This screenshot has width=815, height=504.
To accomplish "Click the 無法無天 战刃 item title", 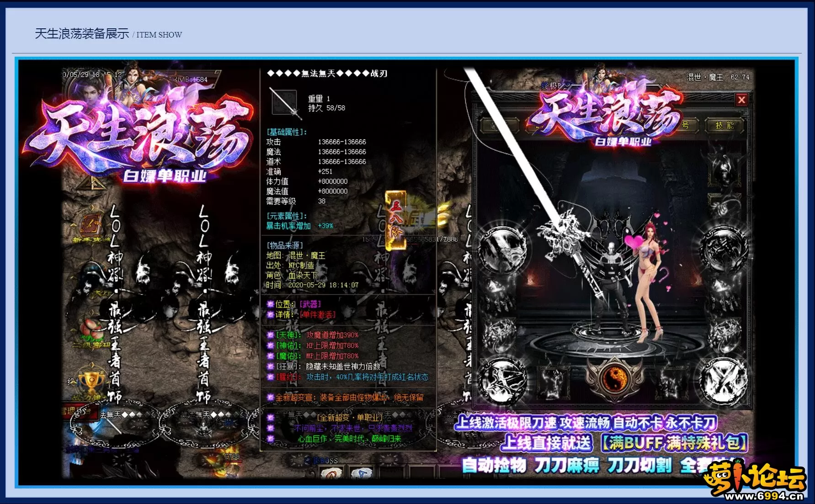I will pos(327,74).
